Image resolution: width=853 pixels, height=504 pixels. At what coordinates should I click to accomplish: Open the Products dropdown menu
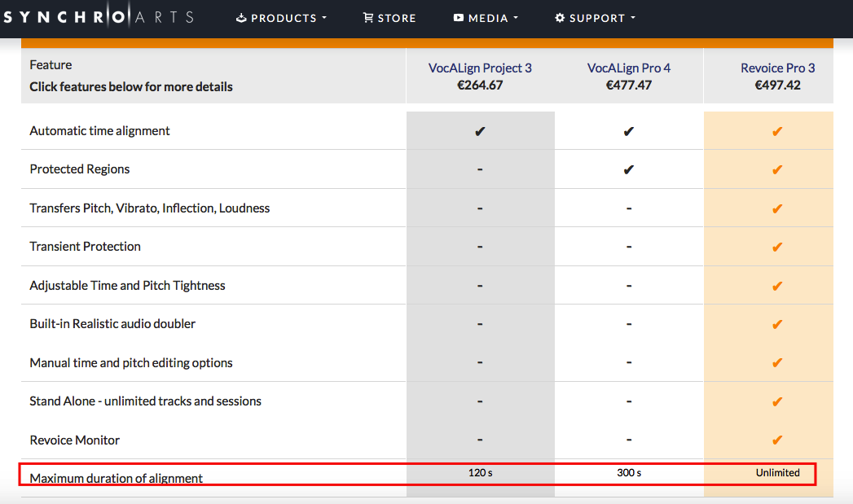[x=281, y=18]
